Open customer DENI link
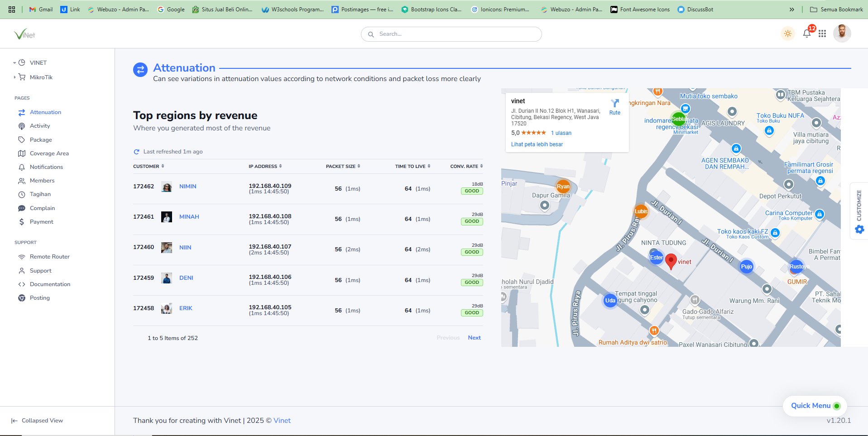 186,278
